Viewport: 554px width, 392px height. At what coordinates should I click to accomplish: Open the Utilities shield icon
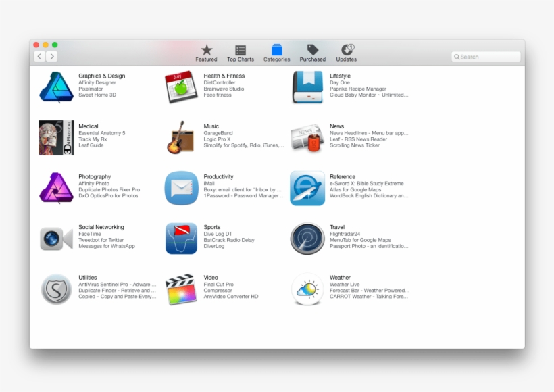(56, 289)
